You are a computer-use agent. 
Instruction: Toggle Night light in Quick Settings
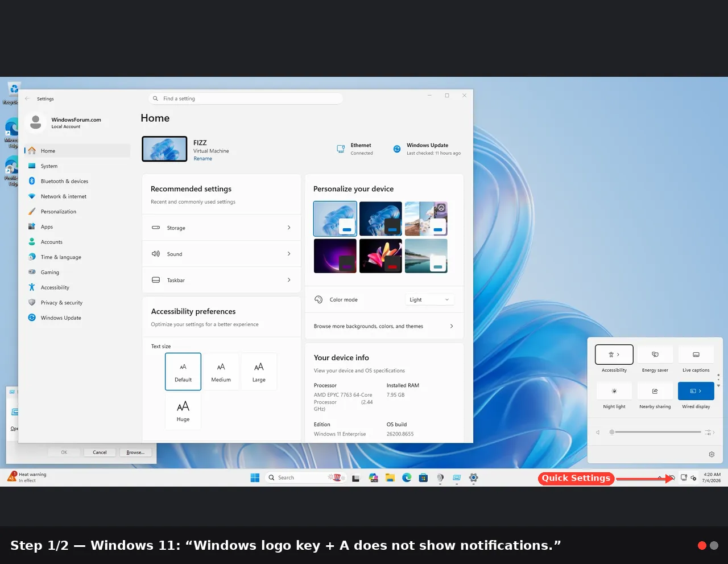[614, 391]
